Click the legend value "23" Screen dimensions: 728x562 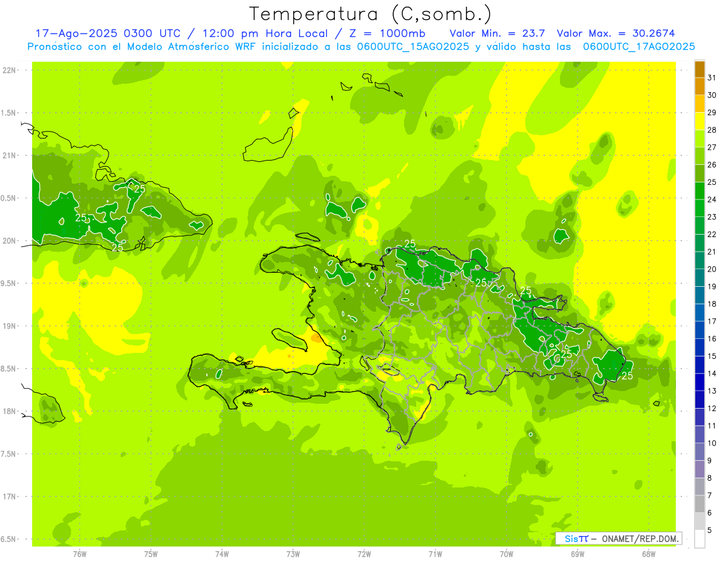click(712, 217)
